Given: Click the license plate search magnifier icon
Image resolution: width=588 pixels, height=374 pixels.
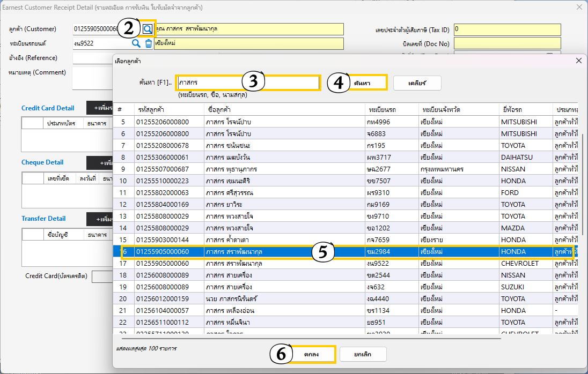Looking at the screenshot, I should (x=136, y=43).
